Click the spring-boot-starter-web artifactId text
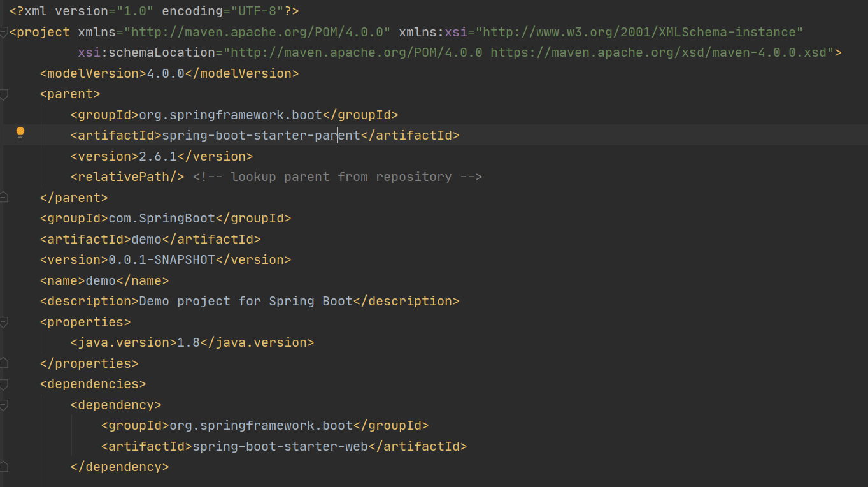This screenshot has height=487, width=868. click(280, 446)
